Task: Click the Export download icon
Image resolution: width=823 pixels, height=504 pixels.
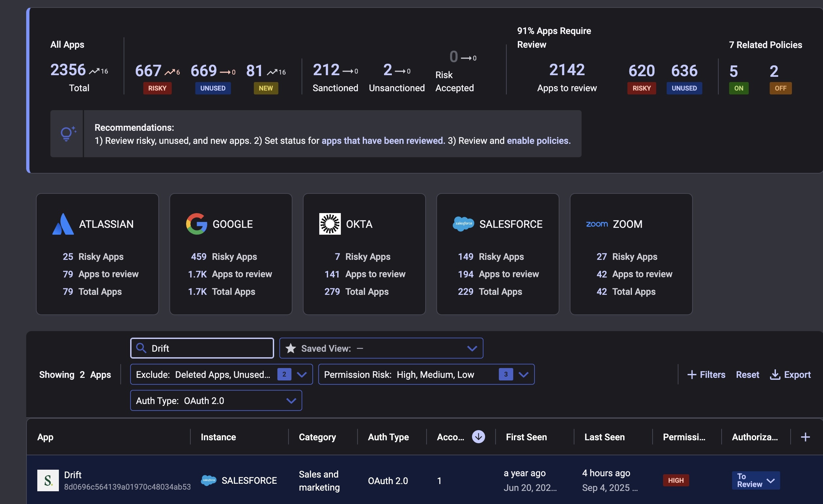Action: tap(775, 375)
